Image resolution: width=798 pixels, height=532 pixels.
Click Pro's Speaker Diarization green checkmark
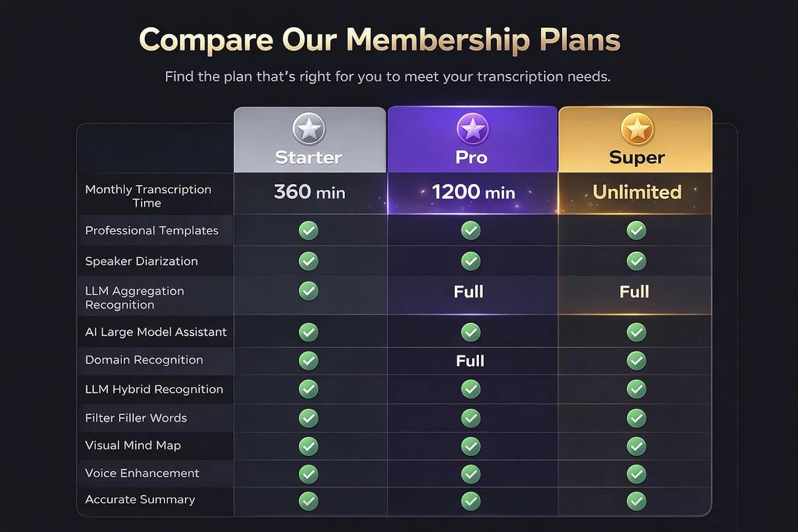point(471,261)
